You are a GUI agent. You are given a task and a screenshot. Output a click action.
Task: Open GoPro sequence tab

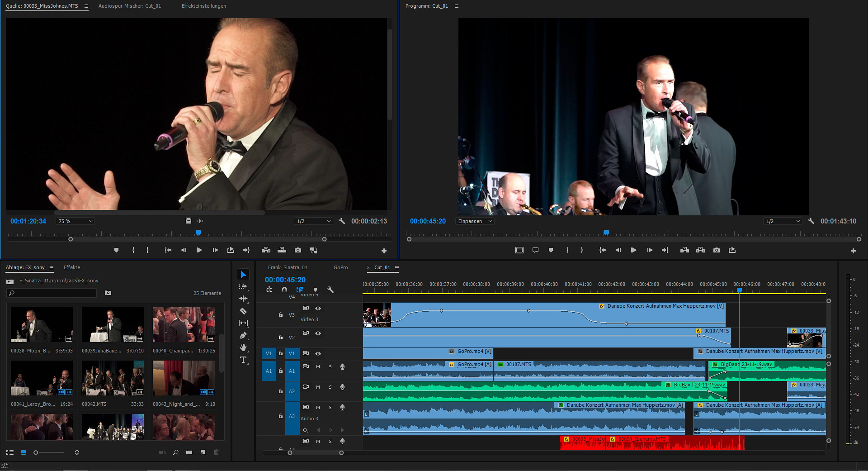[341, 268]
